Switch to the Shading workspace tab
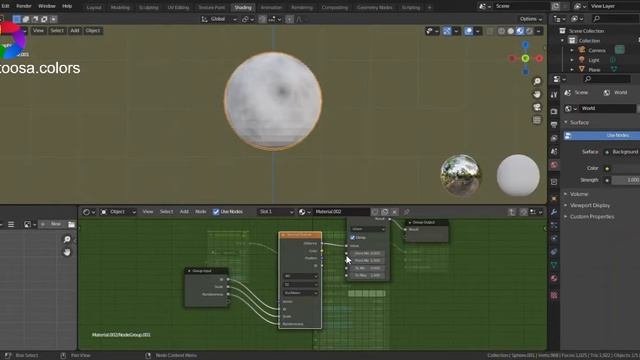The height and width of the screenshot is (360, 640). (x=243, y=7)
